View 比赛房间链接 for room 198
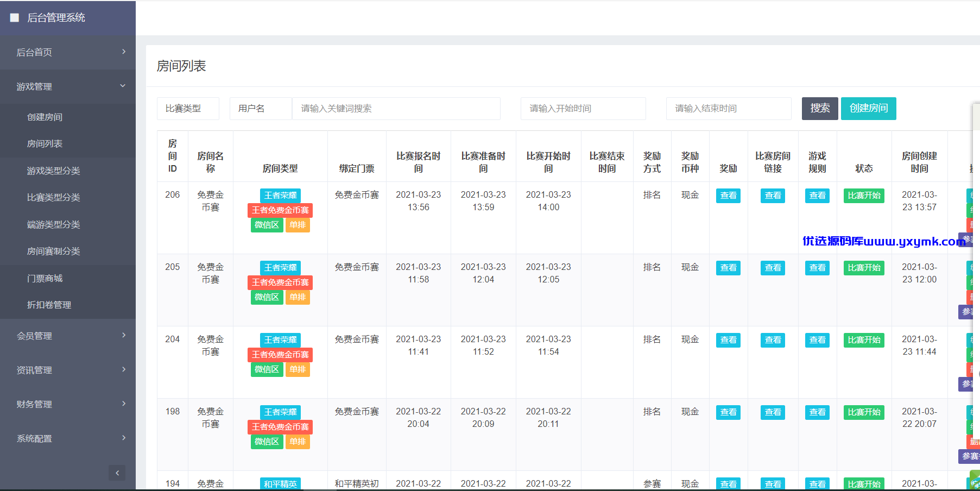Viewport: 980px width, 491px height. coord(773,412)
